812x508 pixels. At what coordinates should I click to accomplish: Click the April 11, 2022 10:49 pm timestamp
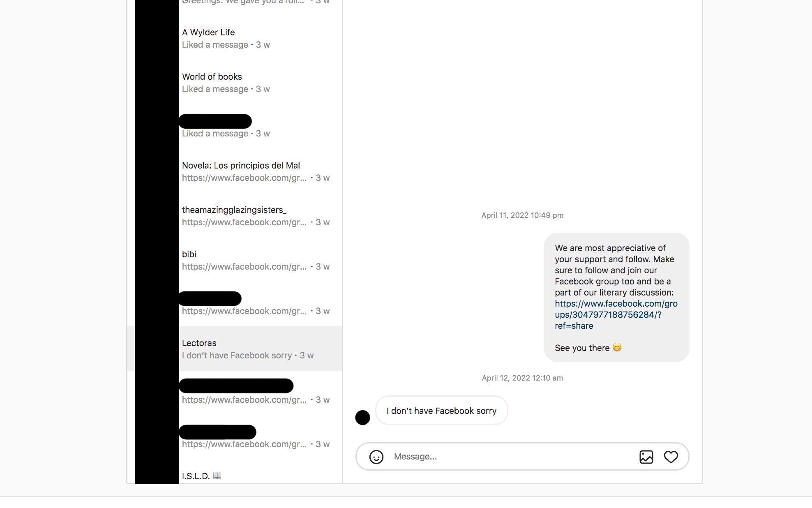pos(522,215)
